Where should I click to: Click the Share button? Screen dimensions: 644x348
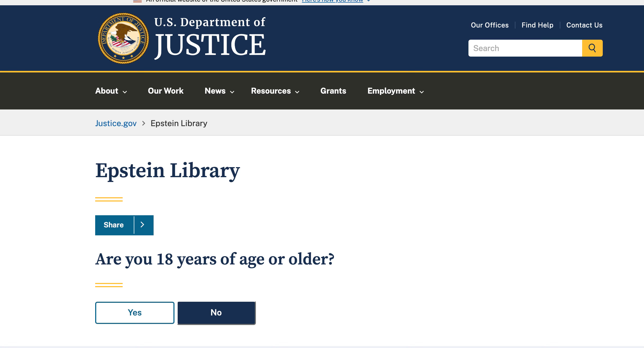[x=114, y=225]
